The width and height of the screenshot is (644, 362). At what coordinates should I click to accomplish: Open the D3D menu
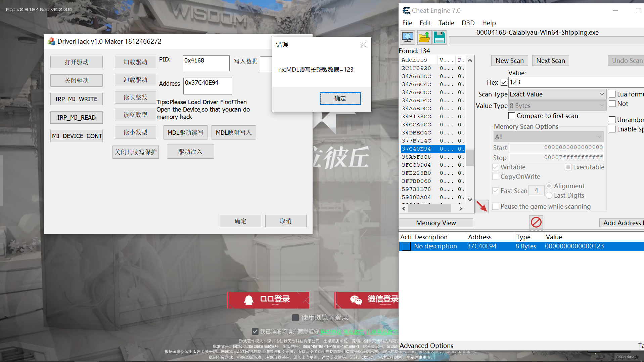468,23
